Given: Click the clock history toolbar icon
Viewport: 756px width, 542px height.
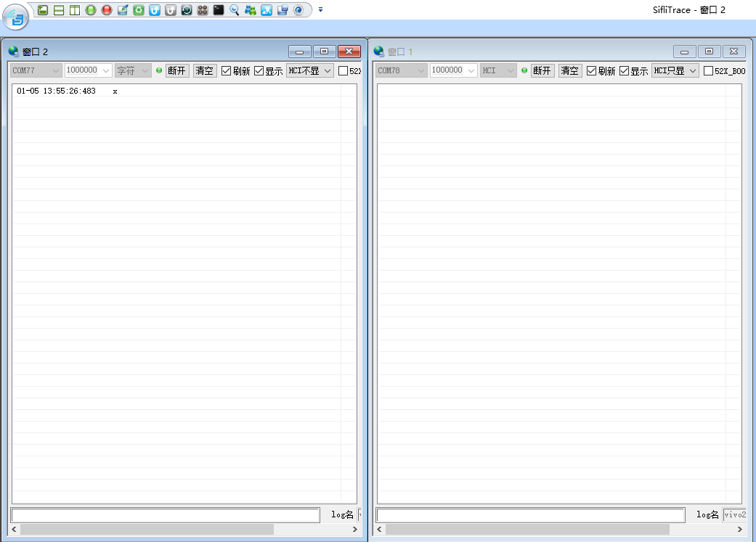Looking at the screenshot, I should tap(187, 10).
